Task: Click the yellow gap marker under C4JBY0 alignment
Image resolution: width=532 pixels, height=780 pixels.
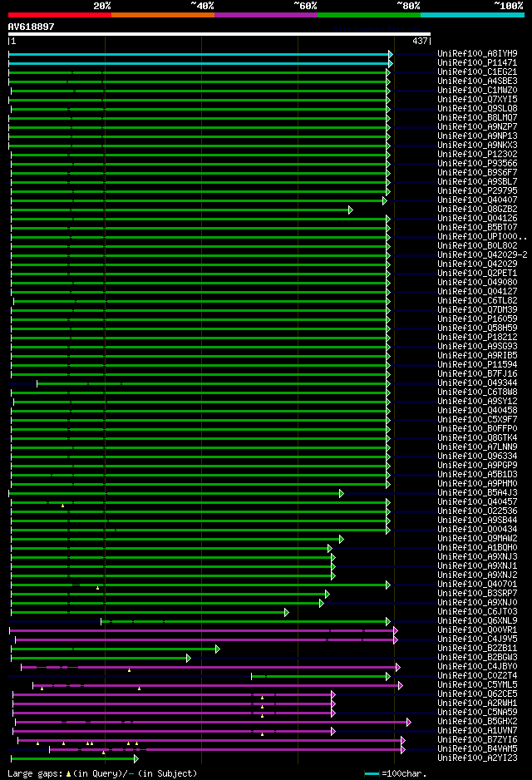Action: click(x=130, y=670)
